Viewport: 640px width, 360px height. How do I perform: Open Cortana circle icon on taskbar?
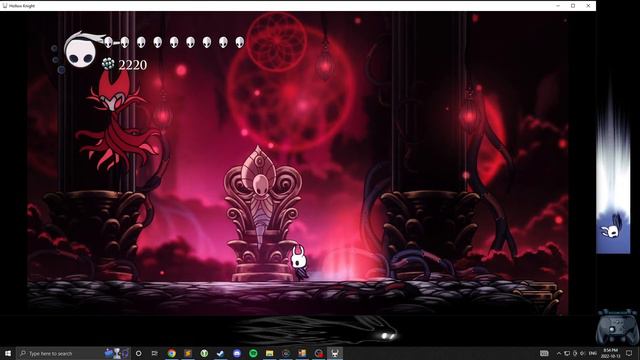point(138,353)
